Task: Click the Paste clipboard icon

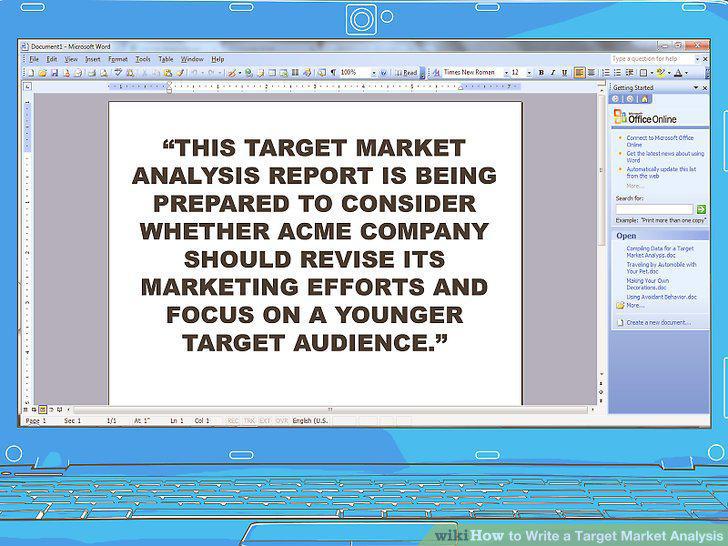Action: (x=168, y=72)
